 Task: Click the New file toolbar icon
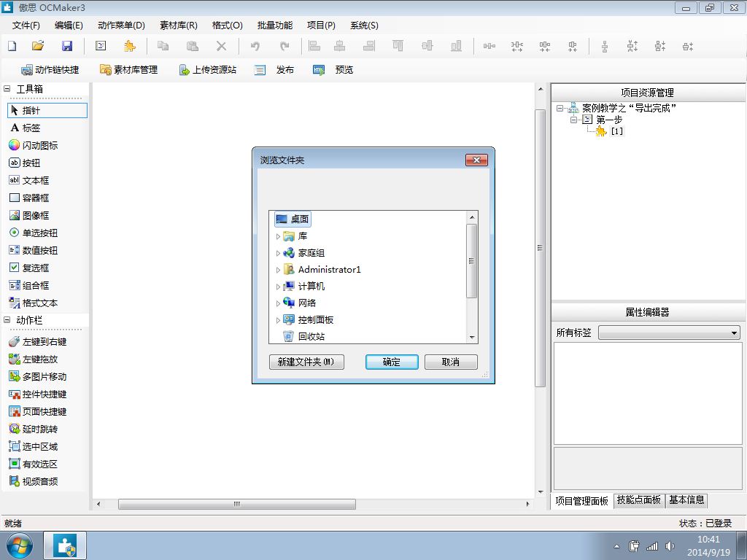12,46
